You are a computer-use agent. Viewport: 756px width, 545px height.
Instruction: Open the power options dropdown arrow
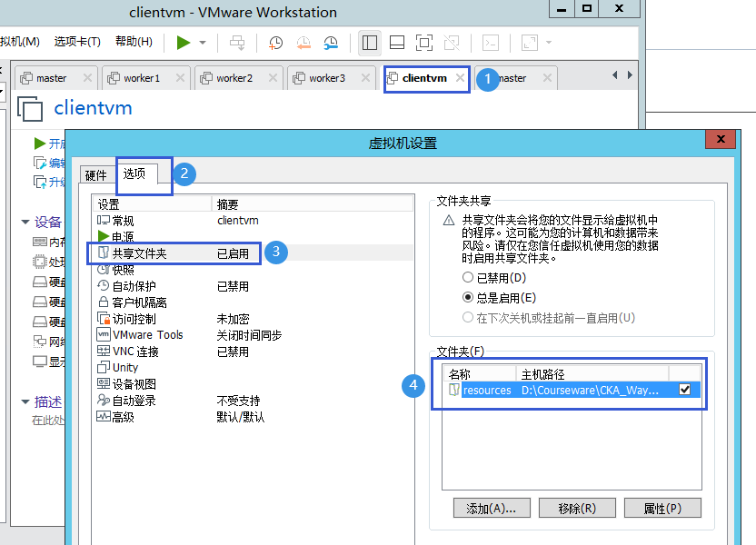[x=203, y=43]
